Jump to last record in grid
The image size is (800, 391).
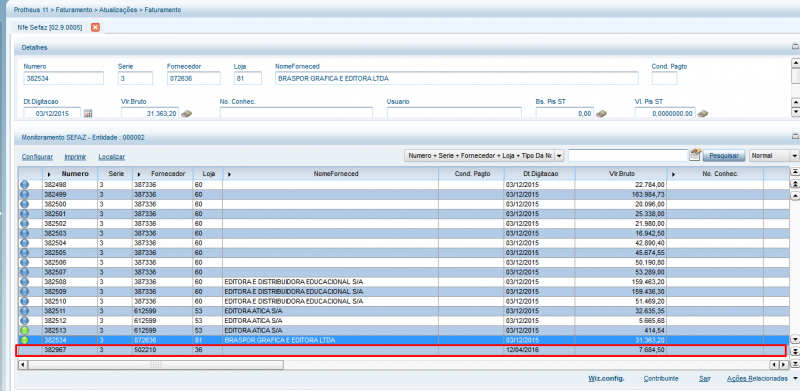tap(794, 364)
